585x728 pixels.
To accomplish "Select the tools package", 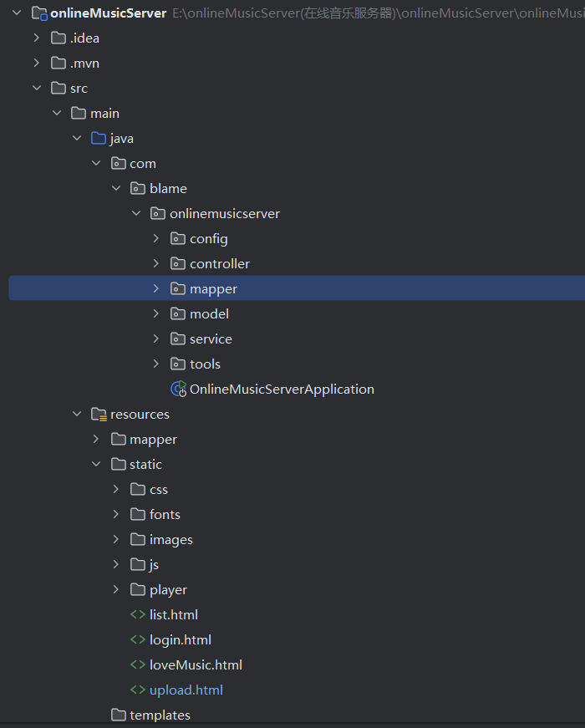I will (205, 364).
